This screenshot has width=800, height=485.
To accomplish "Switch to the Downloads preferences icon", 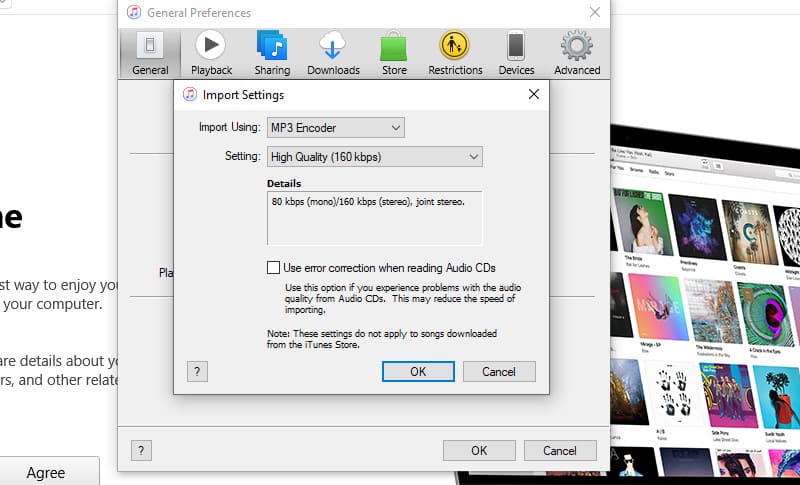I will click(x=333, y=52).
